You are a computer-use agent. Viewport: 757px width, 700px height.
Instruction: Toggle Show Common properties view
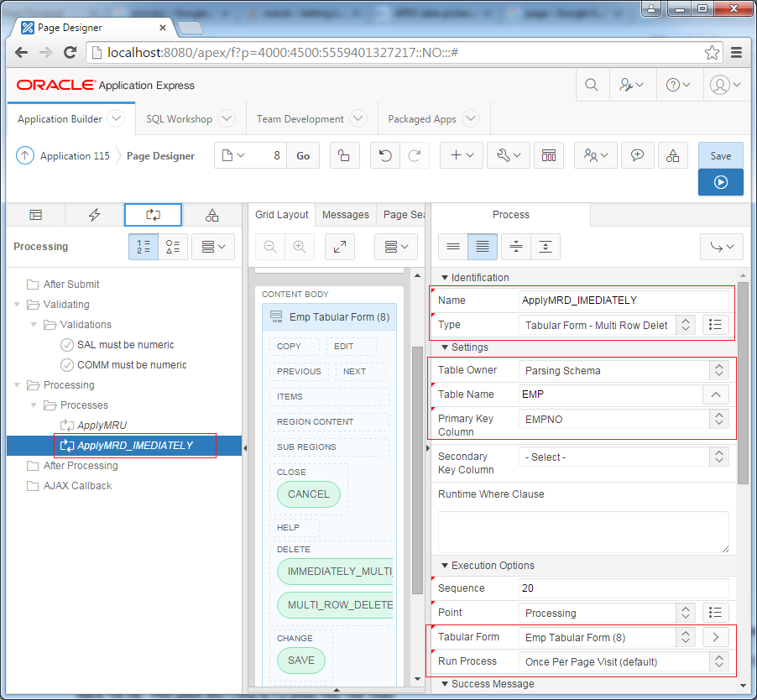click(453, 247)
